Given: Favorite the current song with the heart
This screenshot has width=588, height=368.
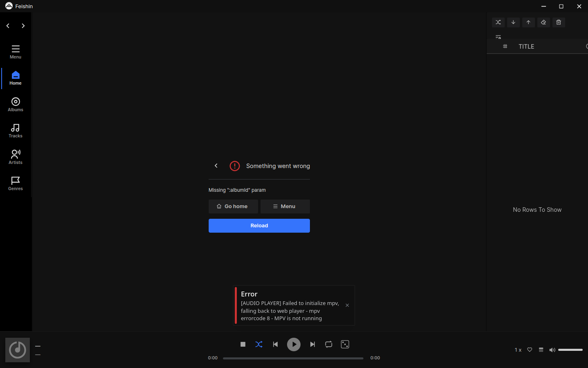Looking at the screenshot, I should (x=530, y=350).
